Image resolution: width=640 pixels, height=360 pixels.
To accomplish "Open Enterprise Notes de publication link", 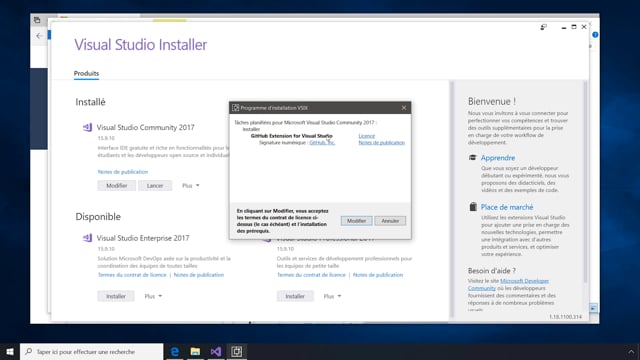I will pos(199,275).
